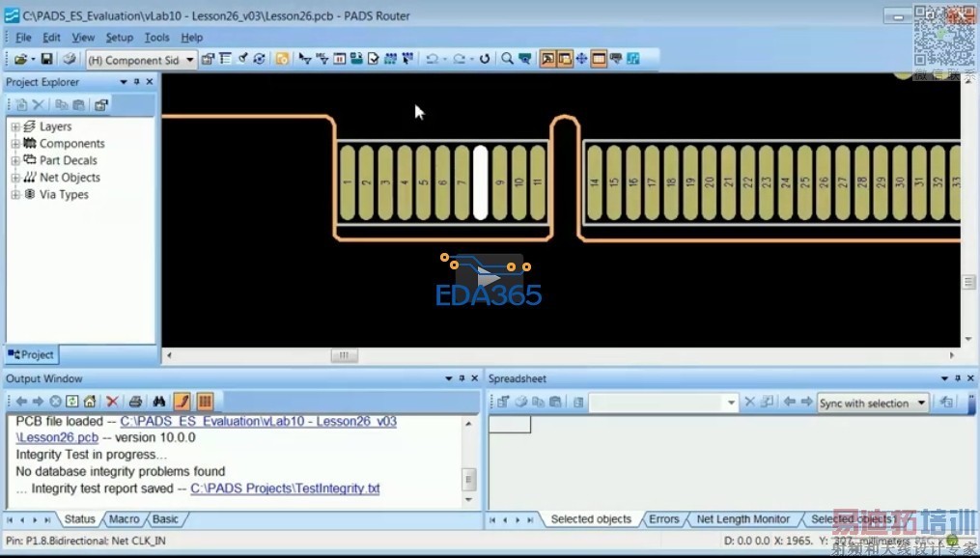Click the properties icon in Project Explorer toolbar
980x558 pixels.
point(100,105)
